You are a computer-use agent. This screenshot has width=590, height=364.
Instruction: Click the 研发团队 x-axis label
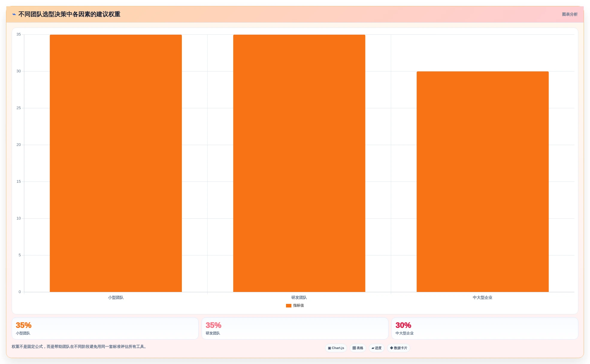tap(299, 298)
